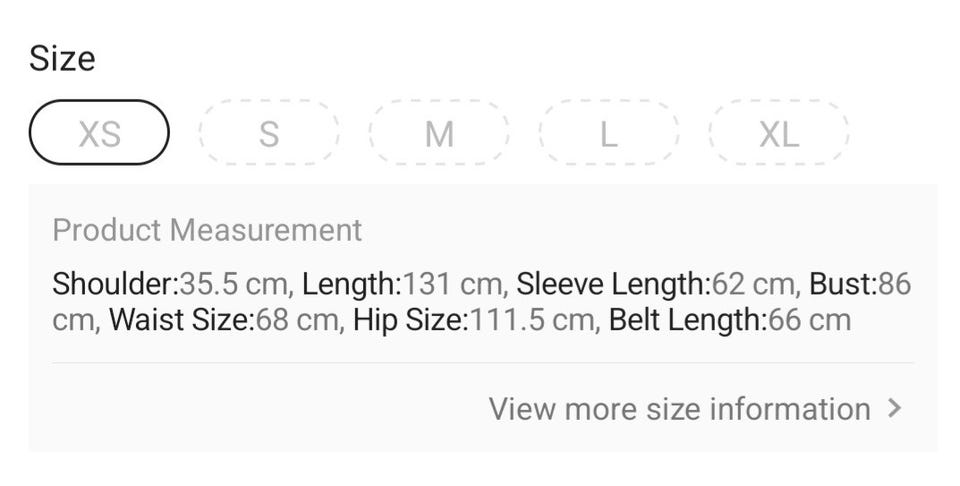Click the Size heading
Viewport: 960px width, 486px height.
62,58
